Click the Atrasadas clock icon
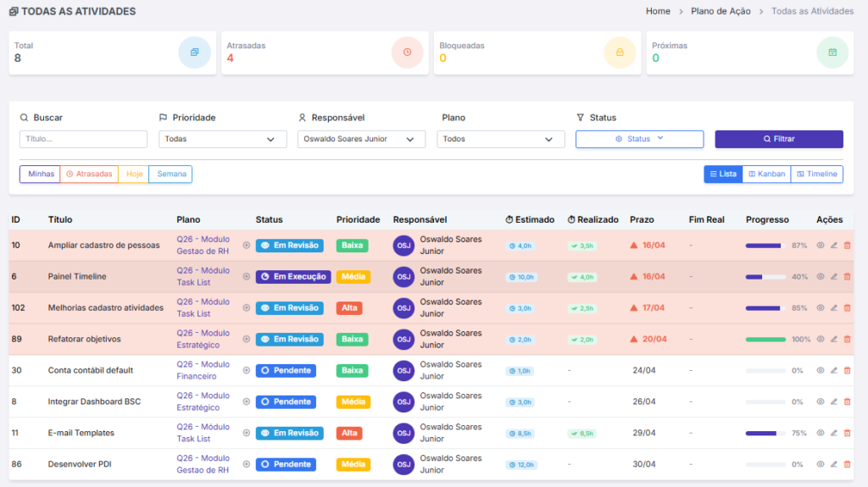 coord(408,52)
